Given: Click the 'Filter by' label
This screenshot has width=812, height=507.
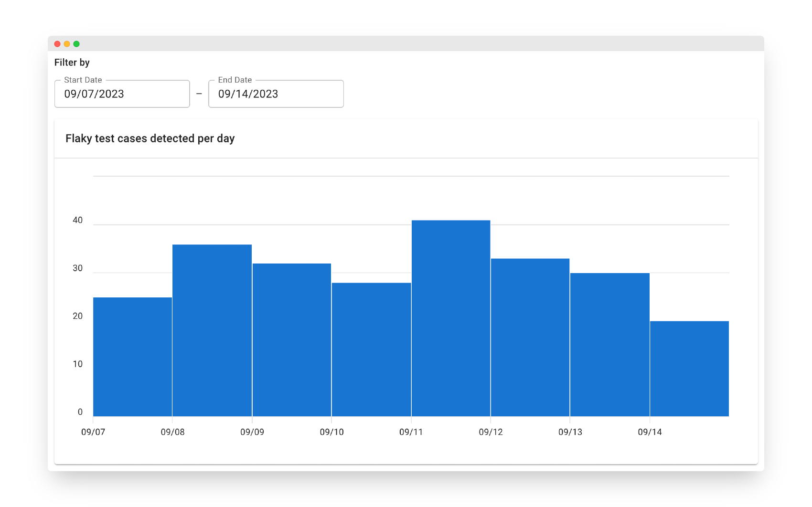Looking at the screenshot, I should click(x=72, y=63).
